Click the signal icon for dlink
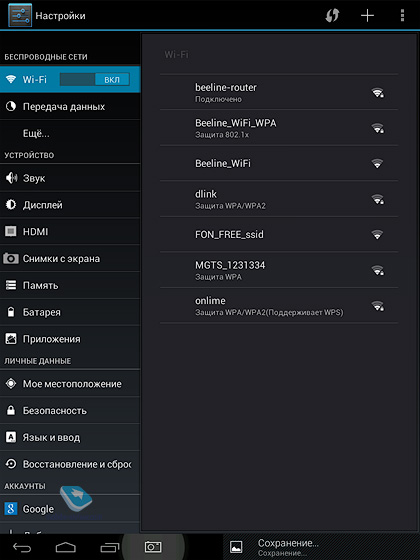The image size is (420, 560). pyautogui.click(x=378, y=199)
